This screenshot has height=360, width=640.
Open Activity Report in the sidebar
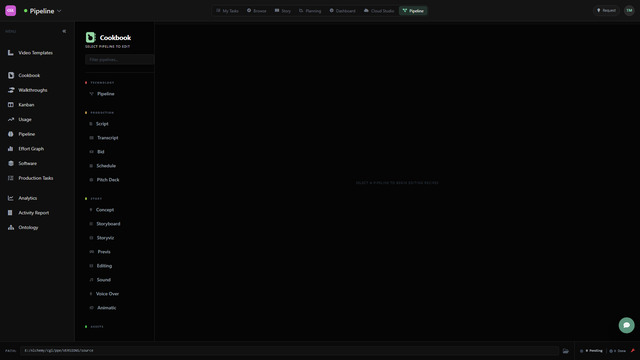[x=29, y=213]
